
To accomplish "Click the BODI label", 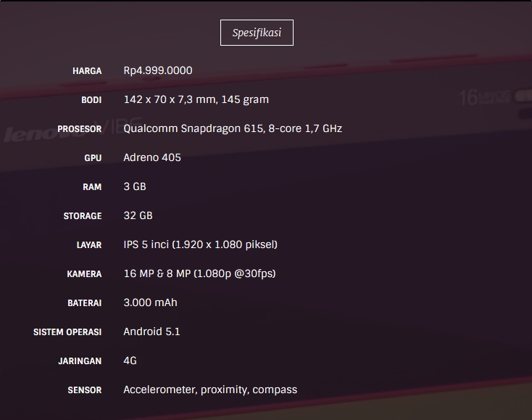I will pos(91,100).
